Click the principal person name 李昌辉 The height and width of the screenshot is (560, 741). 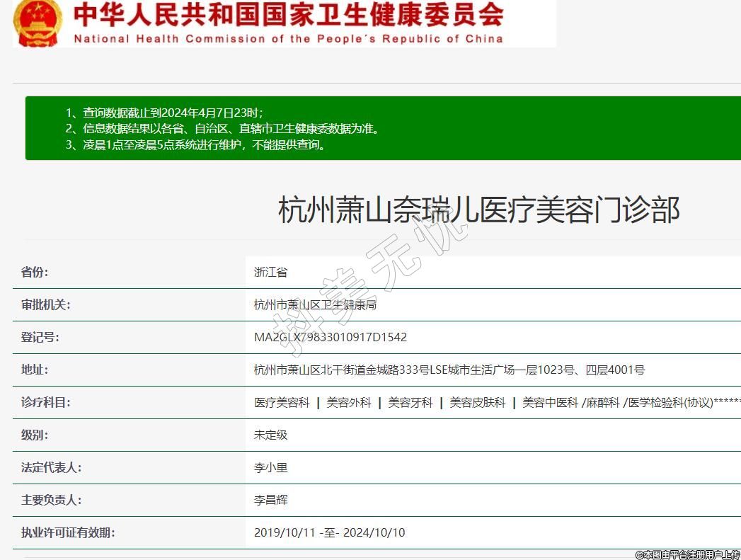click(x=270, y=501)
